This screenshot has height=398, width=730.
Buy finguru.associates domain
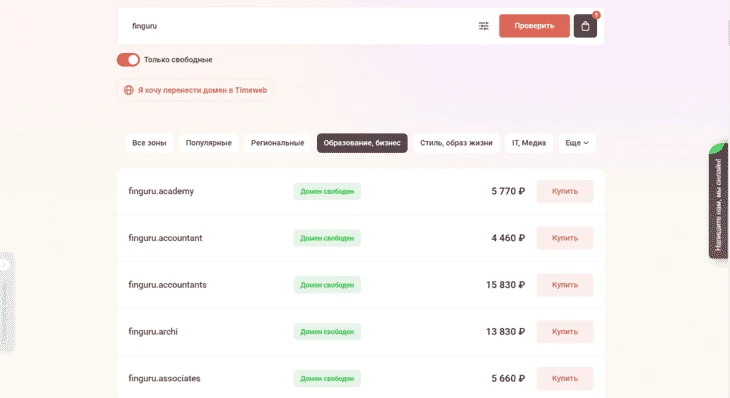(565, 378)
